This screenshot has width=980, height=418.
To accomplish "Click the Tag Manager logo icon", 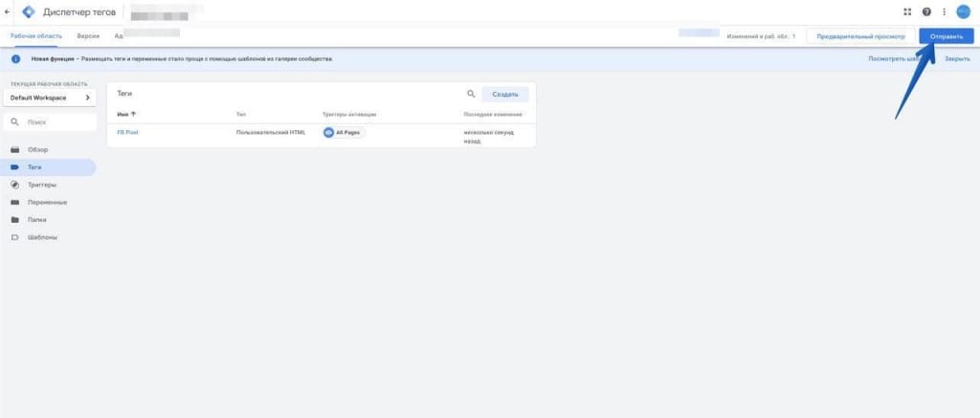I will tap(28, 12).
